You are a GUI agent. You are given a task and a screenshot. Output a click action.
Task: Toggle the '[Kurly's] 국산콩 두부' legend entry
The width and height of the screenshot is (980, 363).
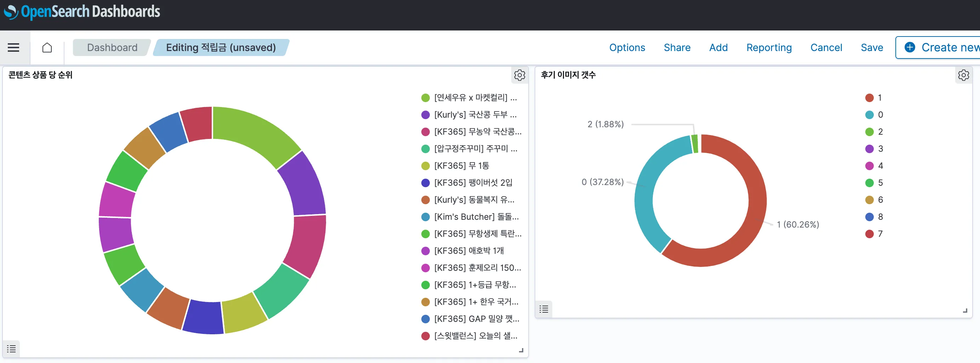tap(475, 115)
